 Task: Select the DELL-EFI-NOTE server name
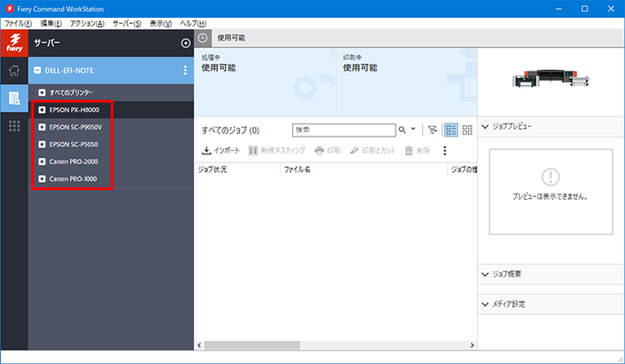[x=69, y=70]
